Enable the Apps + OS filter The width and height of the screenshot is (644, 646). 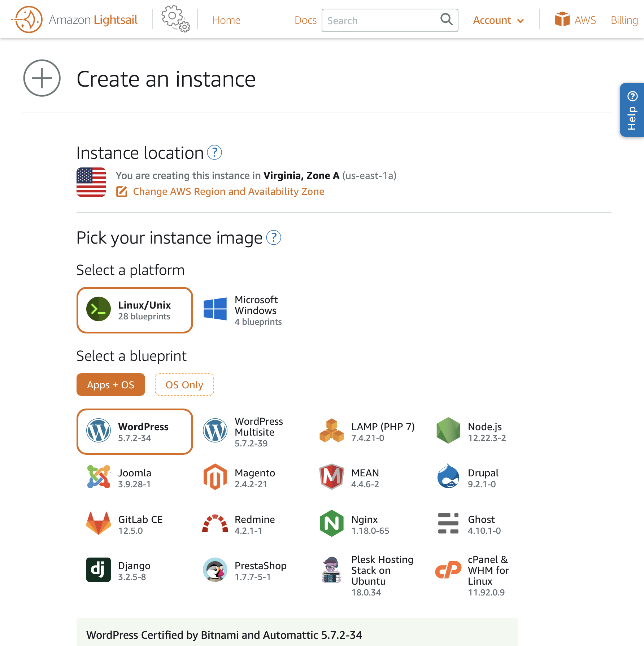coord(110,385)
